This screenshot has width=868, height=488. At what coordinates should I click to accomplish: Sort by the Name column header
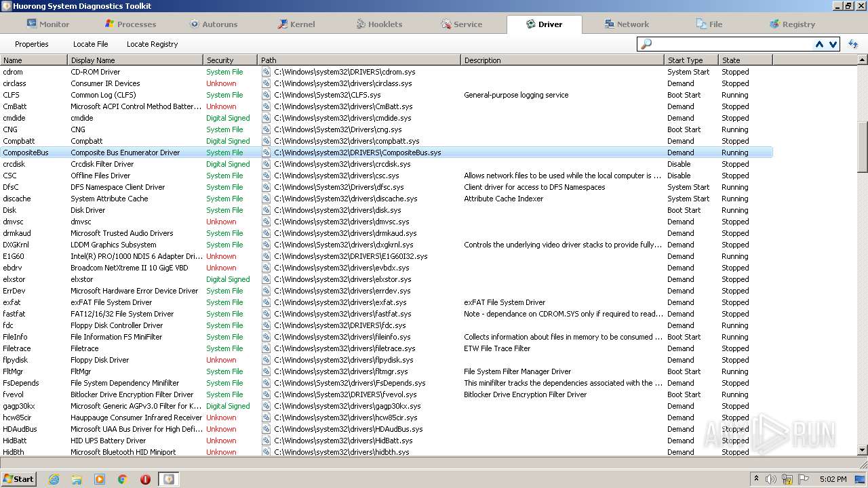(x=34, y=60)
